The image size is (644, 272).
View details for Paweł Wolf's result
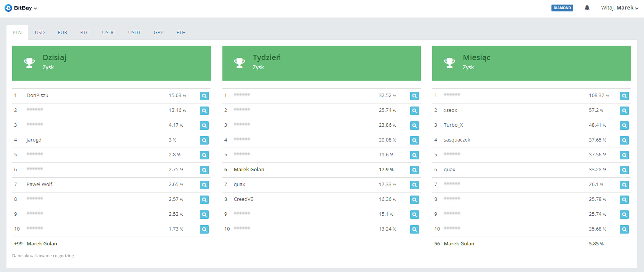[x=204, y=185]
